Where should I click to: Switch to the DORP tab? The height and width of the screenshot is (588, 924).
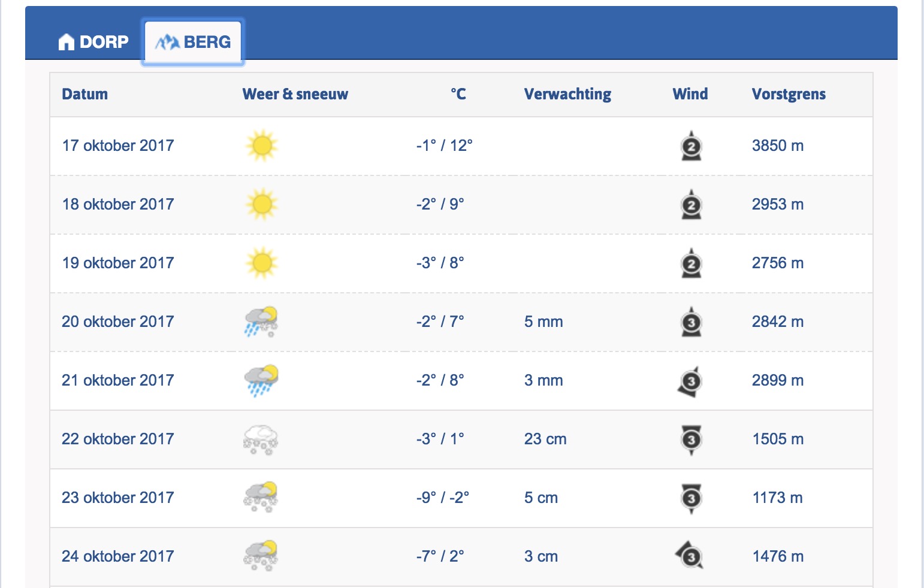coord(93,42)
